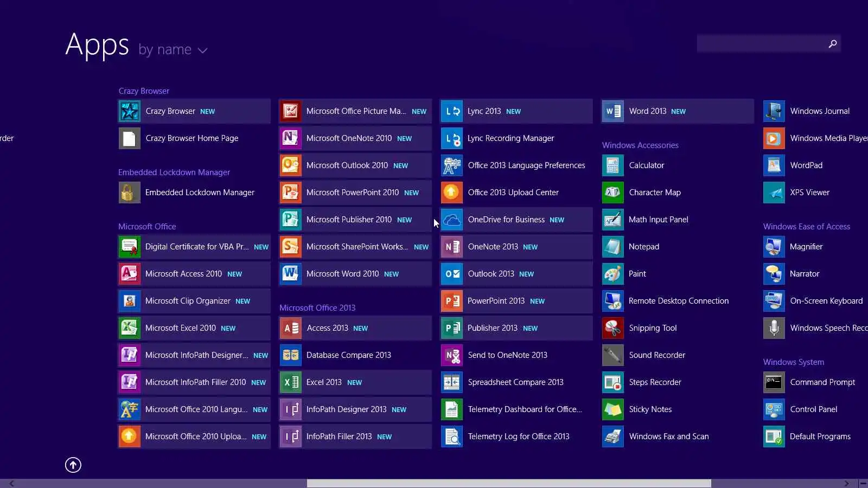The image size is (868, 488).
Task: Launch Outlook 2013 icon
Action: tap(451, 274)
